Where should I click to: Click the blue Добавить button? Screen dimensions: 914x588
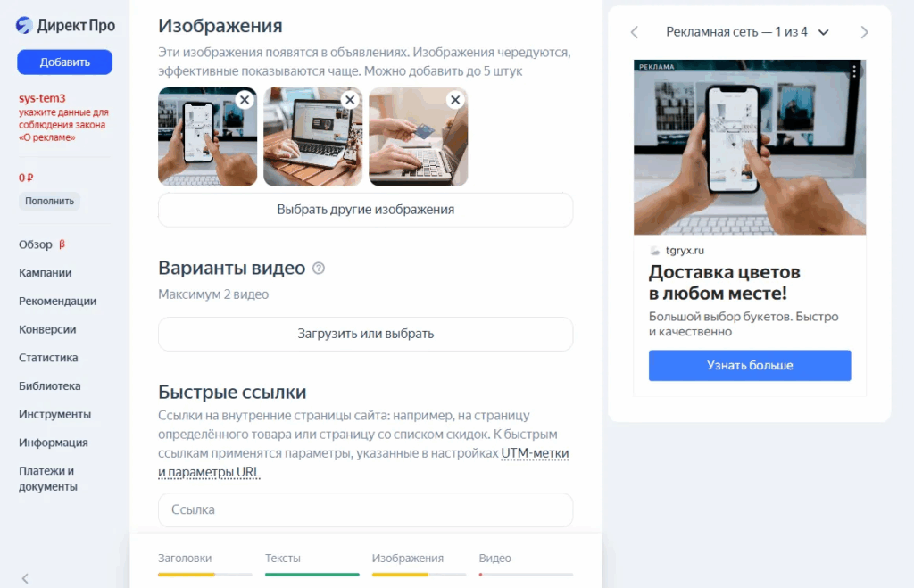(64, 62)
